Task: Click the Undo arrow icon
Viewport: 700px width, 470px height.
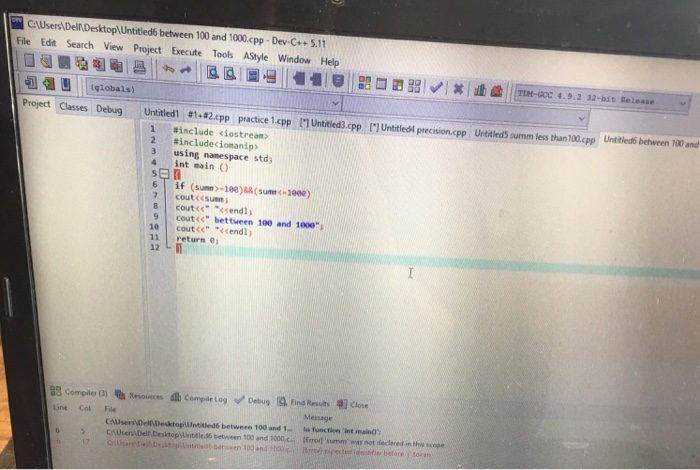Action: (x=168, y=69)
